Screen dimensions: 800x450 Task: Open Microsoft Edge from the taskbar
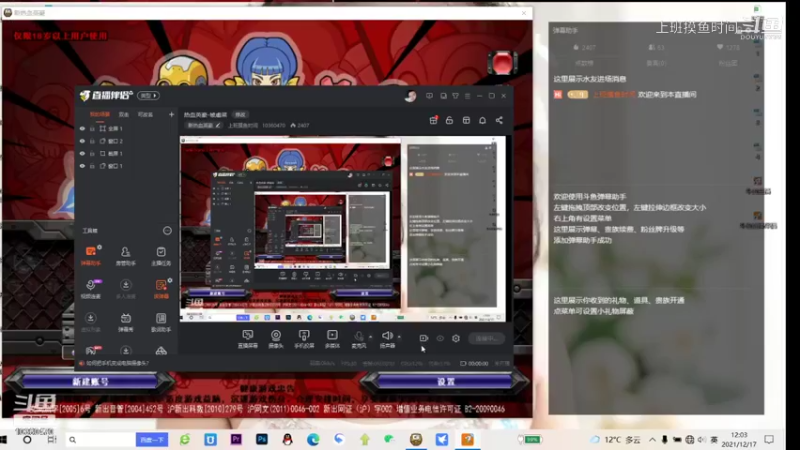pos(313,439)
